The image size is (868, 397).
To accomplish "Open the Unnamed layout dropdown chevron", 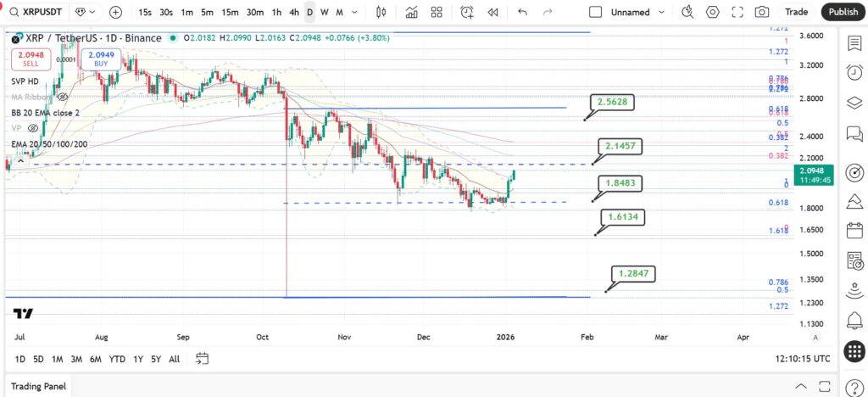I will (x=661, y=12).
